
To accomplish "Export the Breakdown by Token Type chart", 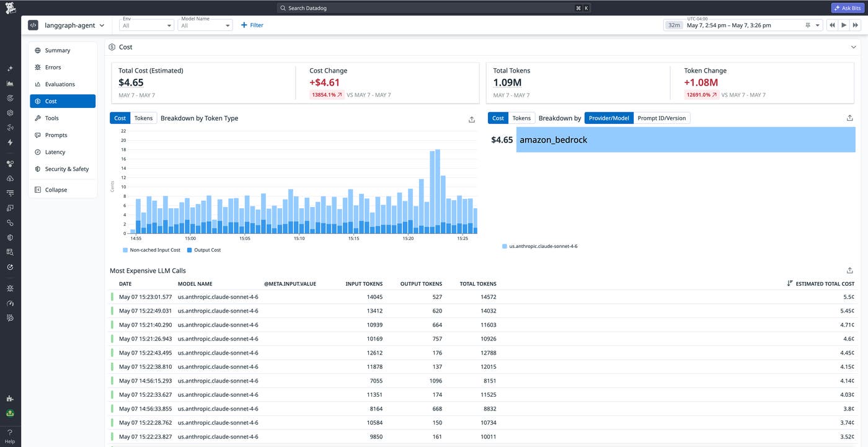I will (471, 119).
